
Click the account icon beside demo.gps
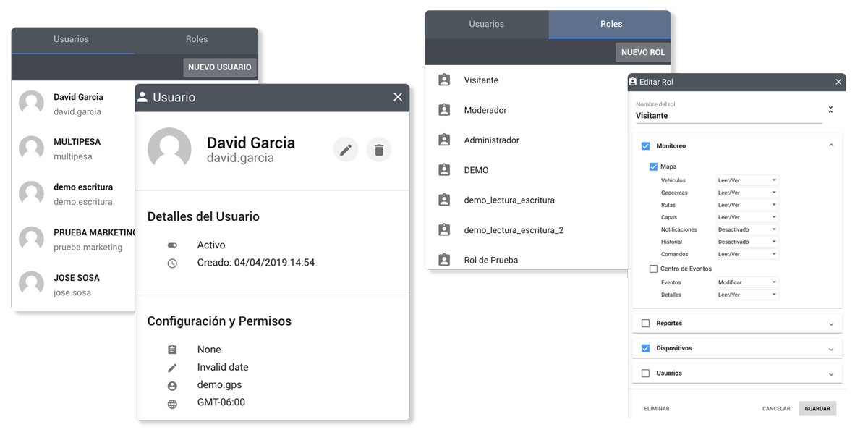[x=172, y=386]
